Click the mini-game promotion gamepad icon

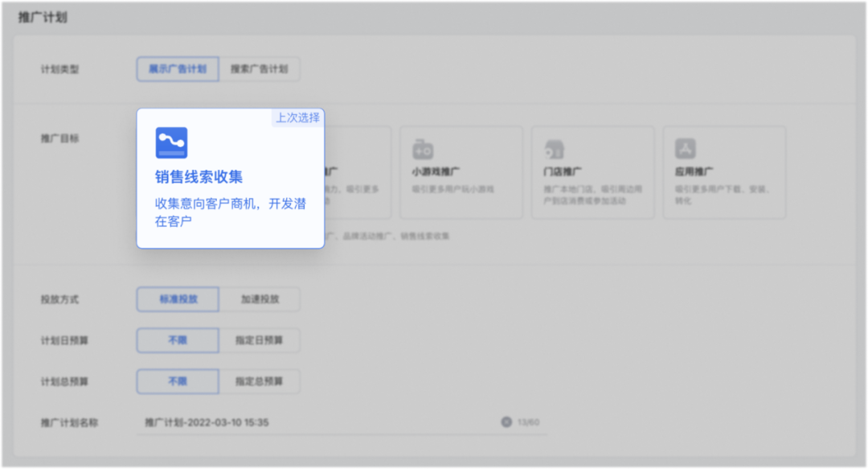(x=423, y=149)
